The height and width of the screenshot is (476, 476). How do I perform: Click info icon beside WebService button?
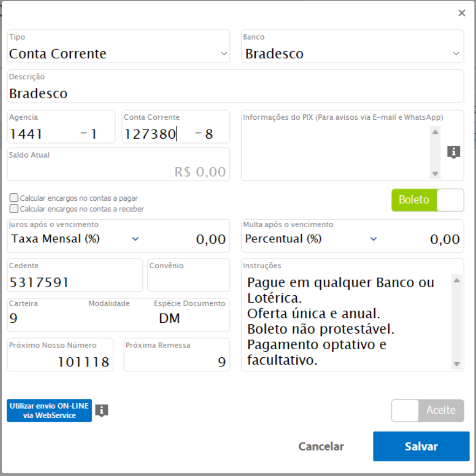click(x=101, y=411)
